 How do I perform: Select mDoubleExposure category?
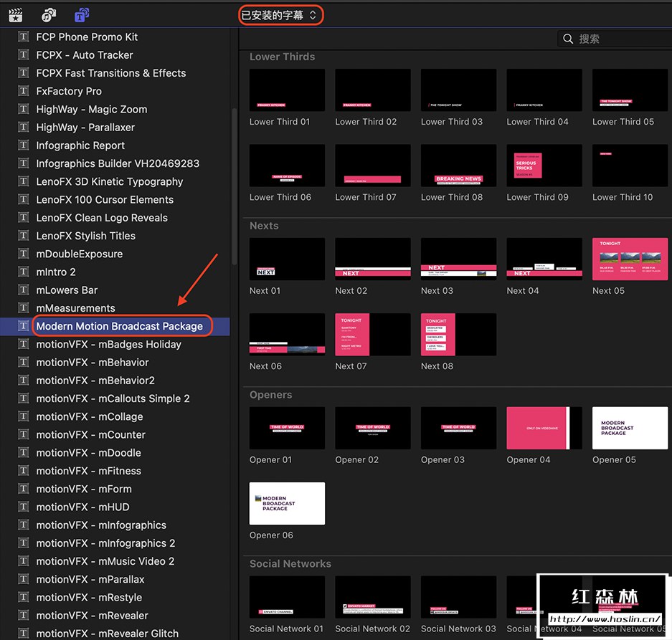[x=115, y=254]
